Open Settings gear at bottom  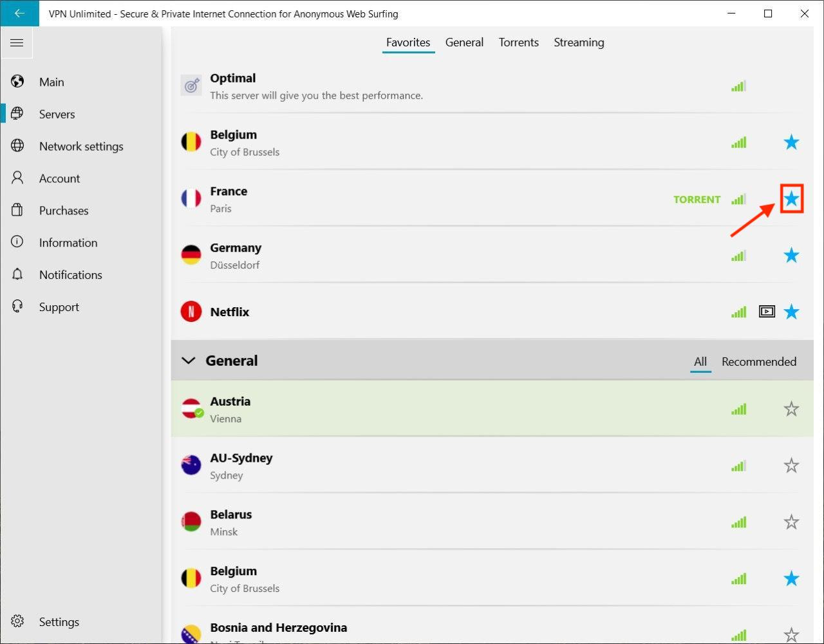(x=58, y=622)
